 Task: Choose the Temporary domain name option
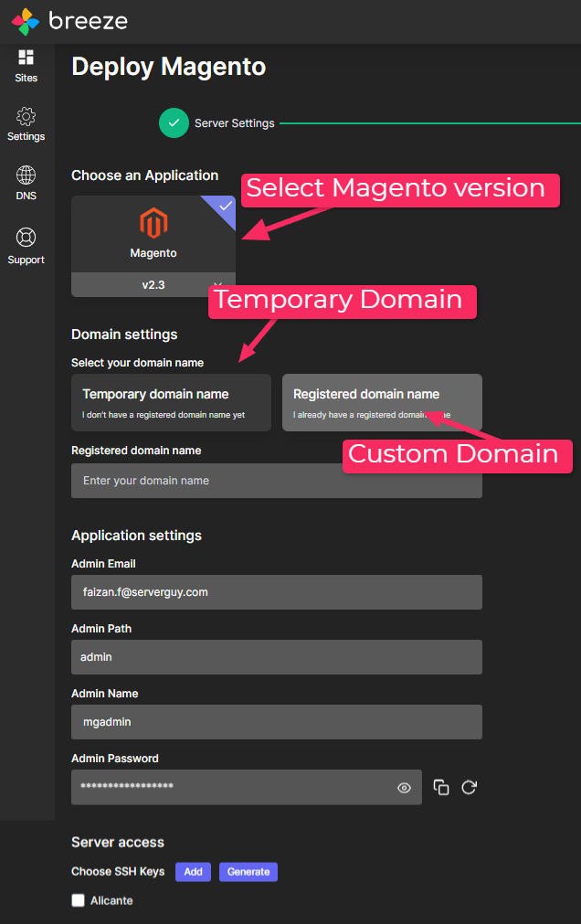[171, 402]
